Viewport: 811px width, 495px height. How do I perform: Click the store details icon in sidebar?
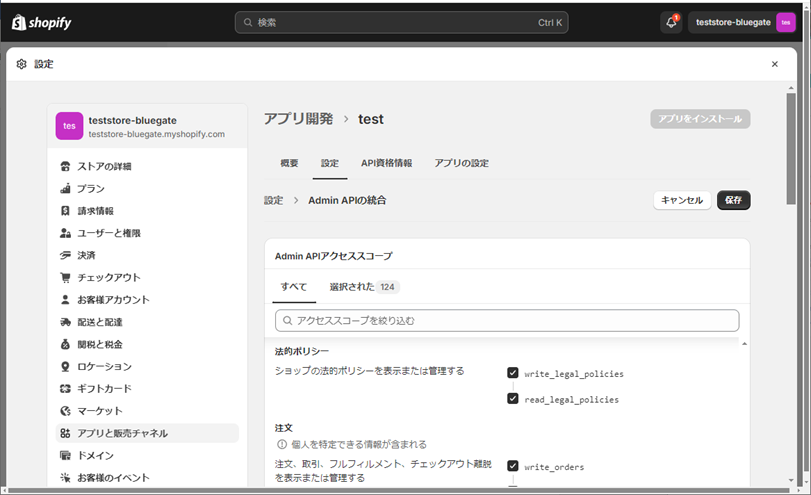[x=66, y=166]
